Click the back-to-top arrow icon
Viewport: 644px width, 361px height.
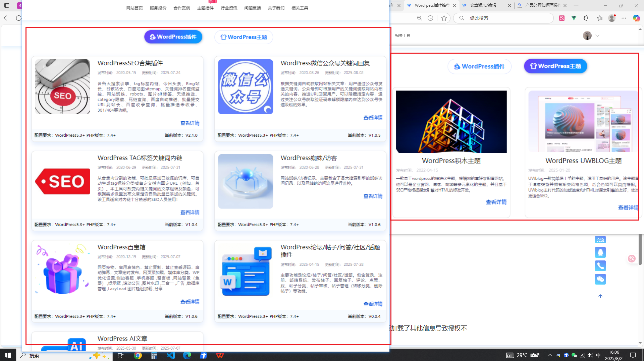point(600,296)
